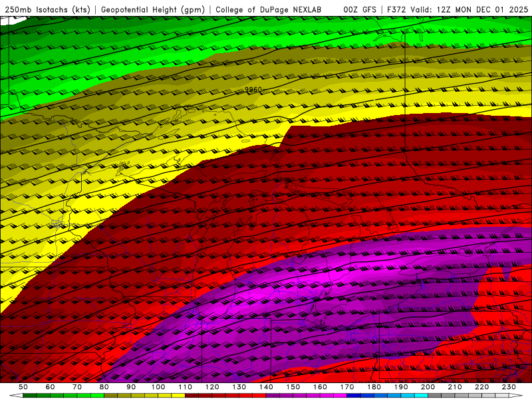Click the '110' colorbar label
Screen dimensions: 532x399
185,387
